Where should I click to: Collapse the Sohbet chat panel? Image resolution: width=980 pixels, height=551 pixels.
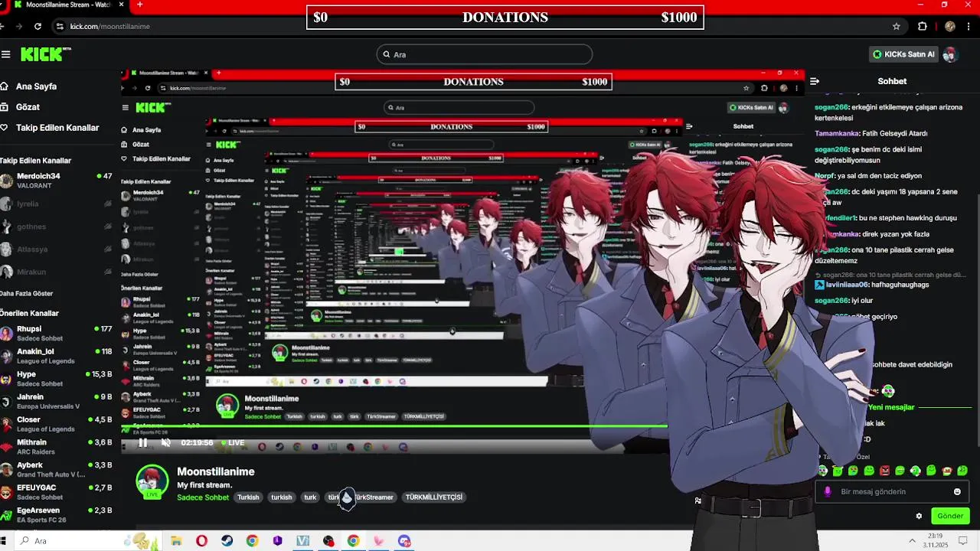[815, 81]
